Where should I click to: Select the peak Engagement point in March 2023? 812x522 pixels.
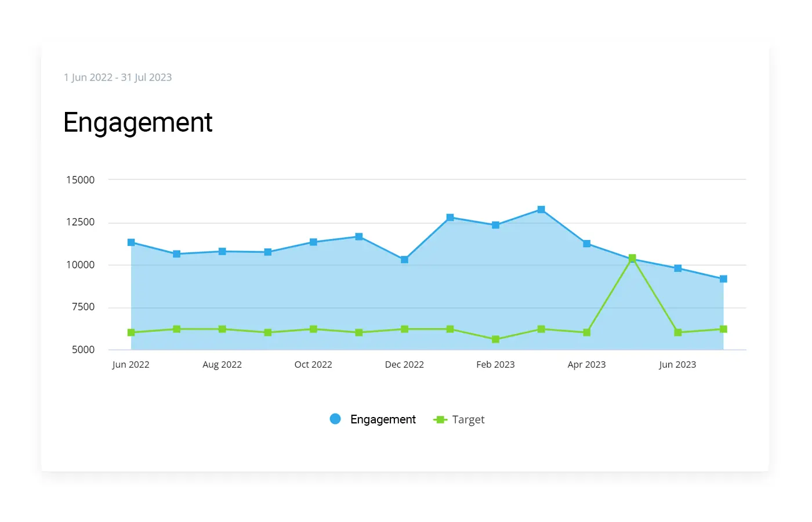click(x=541, y=209)
